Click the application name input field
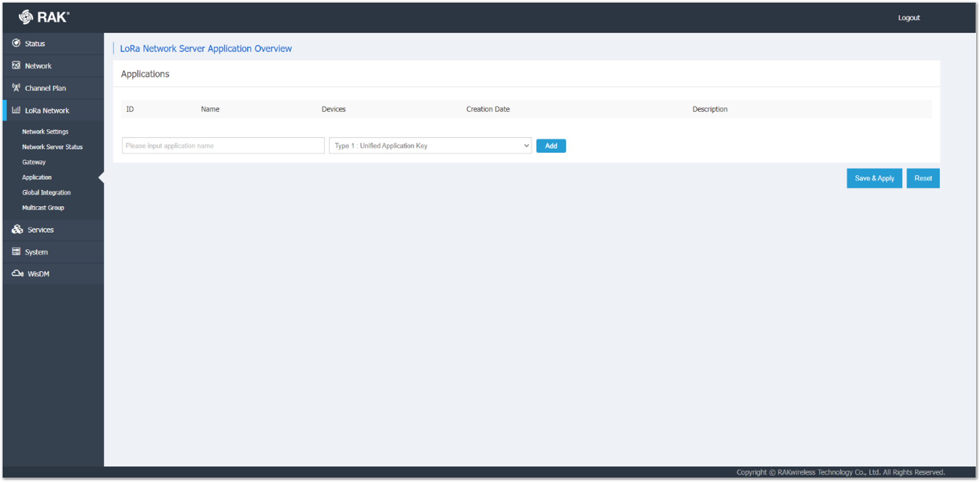 pos(223,145)
